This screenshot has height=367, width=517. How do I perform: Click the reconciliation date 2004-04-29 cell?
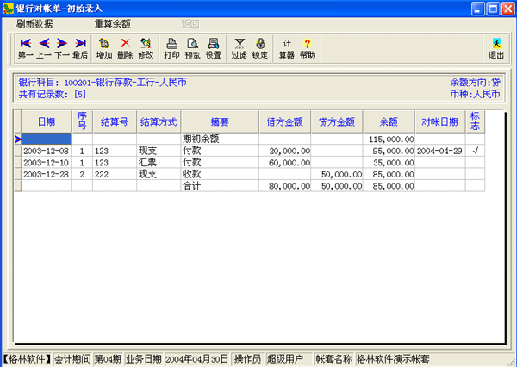440,151
